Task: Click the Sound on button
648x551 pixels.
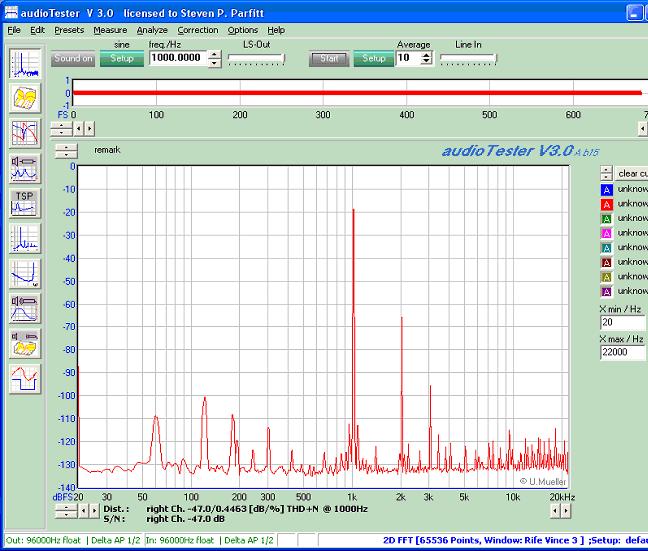Action: coord(73,58)
